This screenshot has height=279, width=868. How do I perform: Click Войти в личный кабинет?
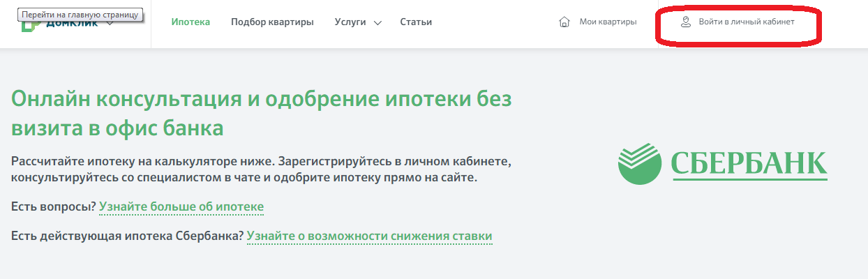pos(747,22)
